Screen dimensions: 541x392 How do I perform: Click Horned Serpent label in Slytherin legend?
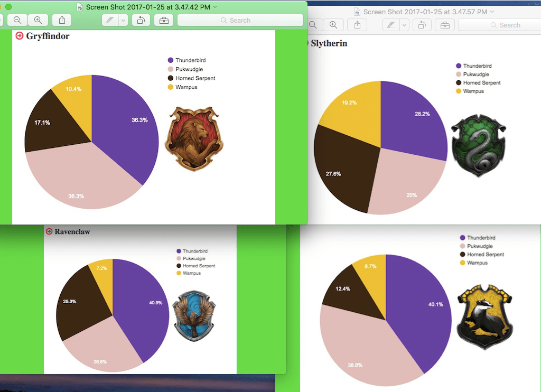coord(482,83)
